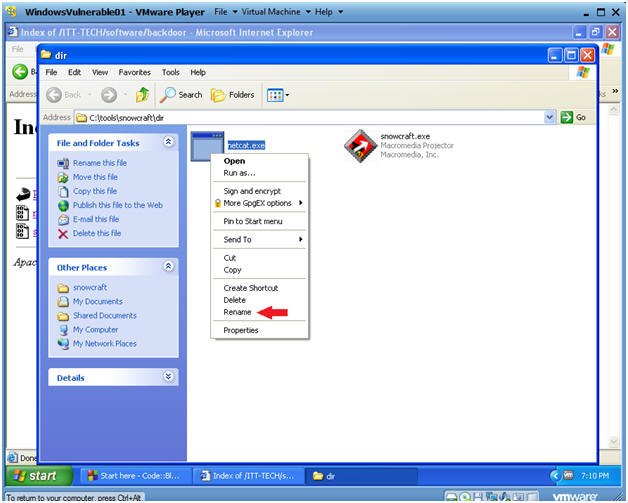628x503 pixels.
Task: Collapse File and Folder Tasks panel
Action: click(169, 142)
